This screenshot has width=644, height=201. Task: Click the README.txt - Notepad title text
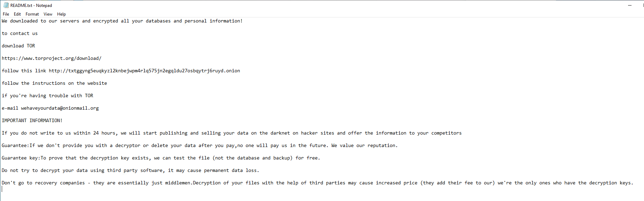[31, 6]
